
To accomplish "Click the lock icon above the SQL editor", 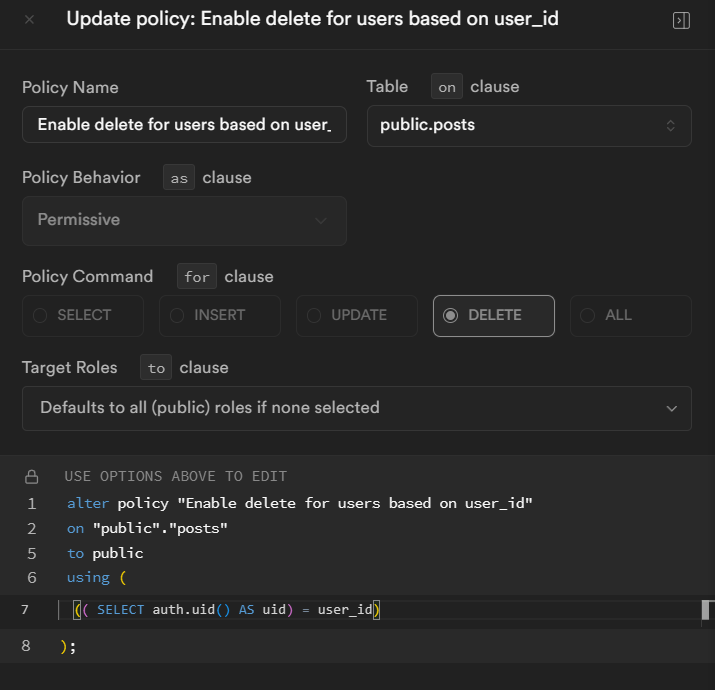I will click(x=31, y=477).
